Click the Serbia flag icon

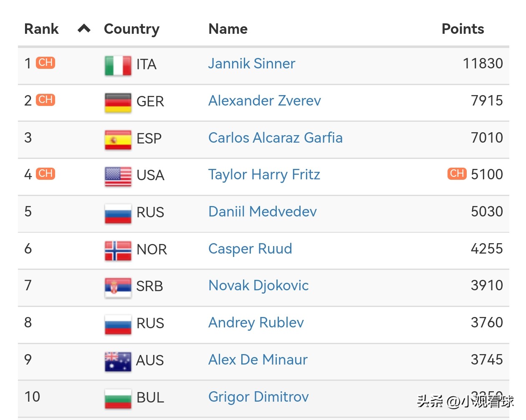[x=118, y=287]
